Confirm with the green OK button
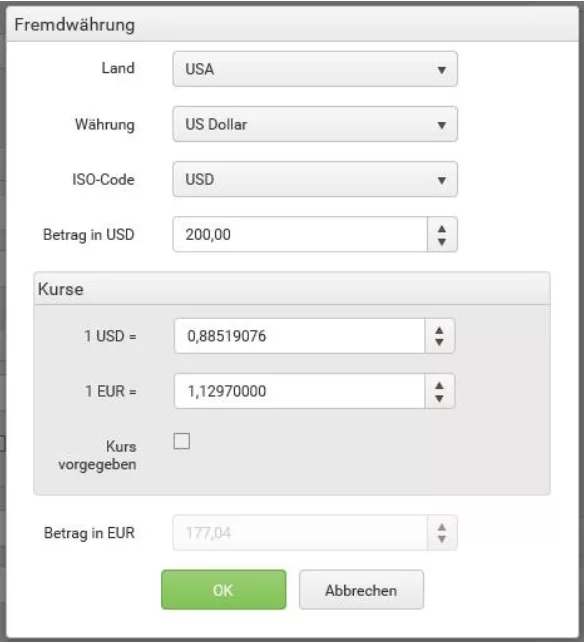The image size is (585, 642). (x=224, y=590)
